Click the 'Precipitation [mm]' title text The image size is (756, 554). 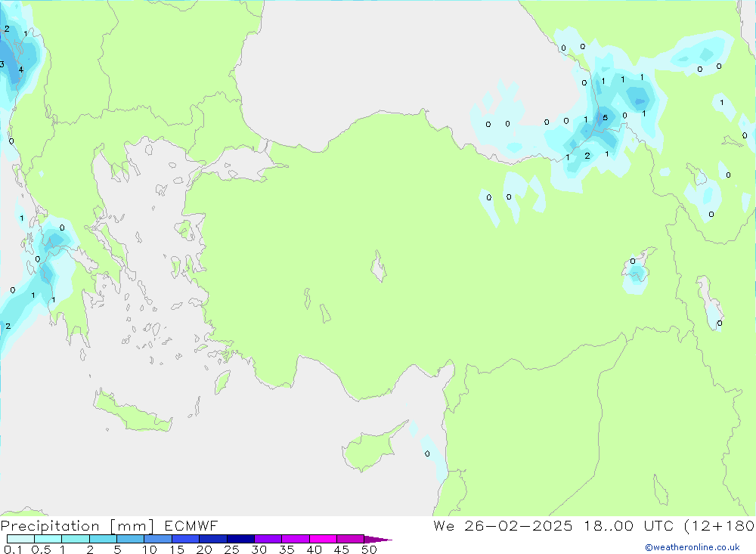point(77,526)
